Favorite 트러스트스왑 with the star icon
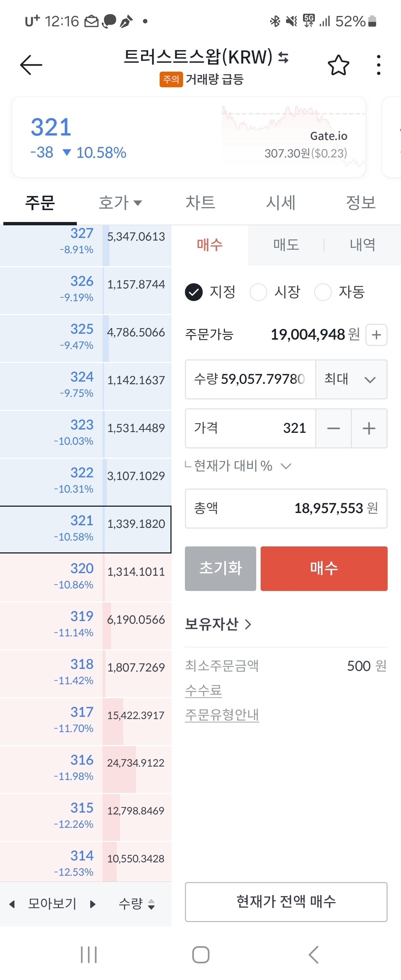Image resolution: width=401 pixels, height=980 pixels. (x=339, y=65)
